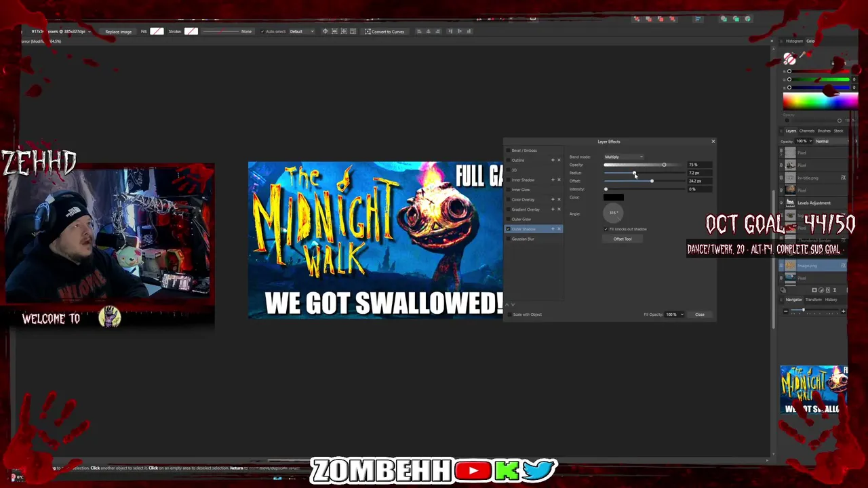The height and width of the screenshot is (488, 868).
Task: Enable the Inner Shadow effect checkbox
Action: tap(508, 180)
